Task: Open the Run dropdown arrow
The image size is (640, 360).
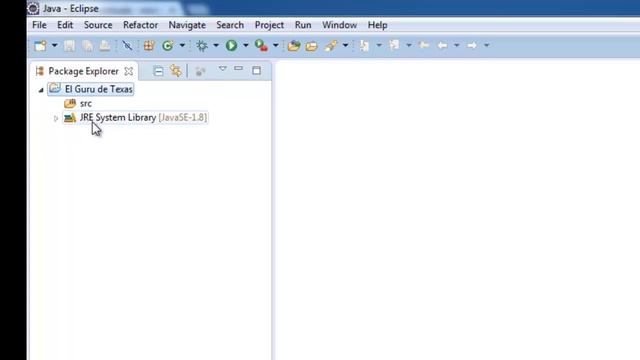Action: [246, 45]
